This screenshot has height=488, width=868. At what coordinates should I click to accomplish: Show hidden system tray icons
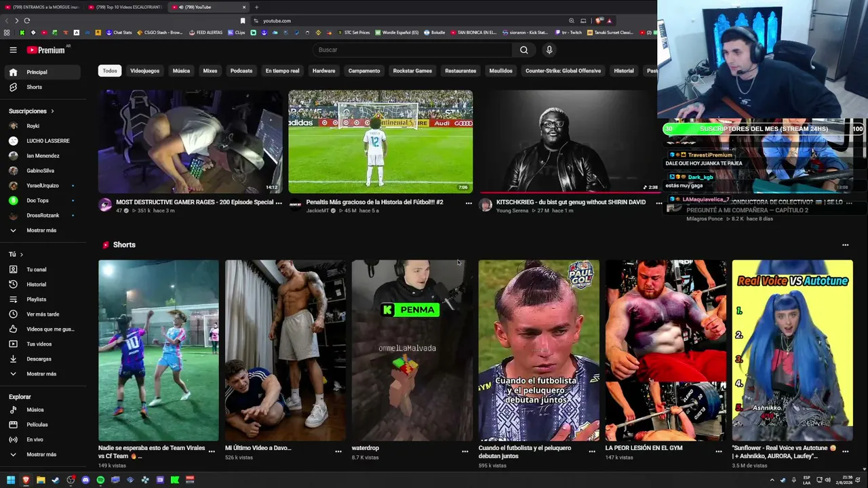772,480
